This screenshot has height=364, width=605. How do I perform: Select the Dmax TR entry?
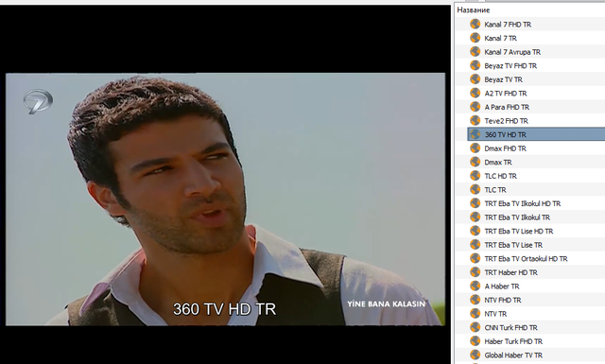tap(498, 163)
